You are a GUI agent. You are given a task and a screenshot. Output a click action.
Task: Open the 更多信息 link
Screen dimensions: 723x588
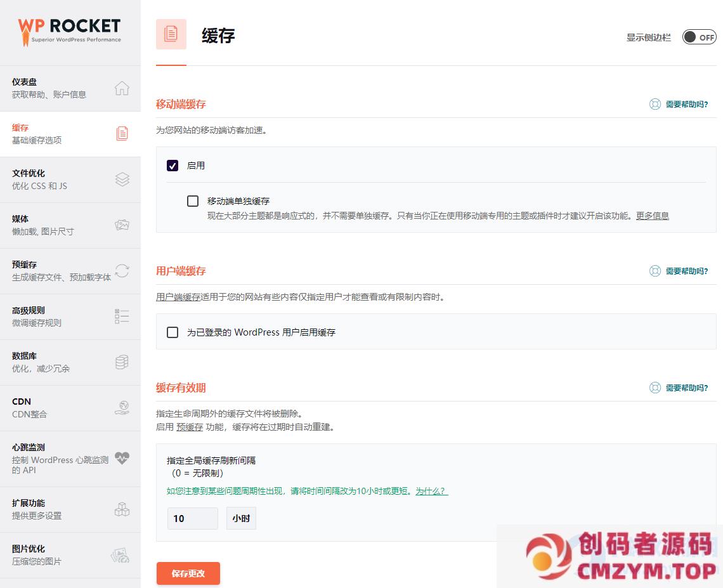[652, 216]
